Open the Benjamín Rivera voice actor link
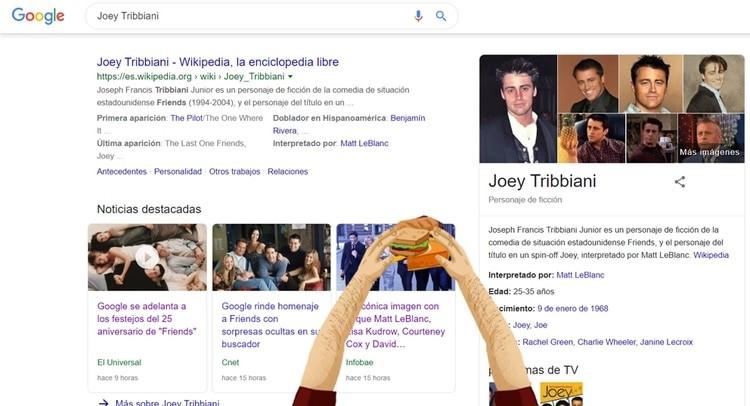 (x=349, y=124)
